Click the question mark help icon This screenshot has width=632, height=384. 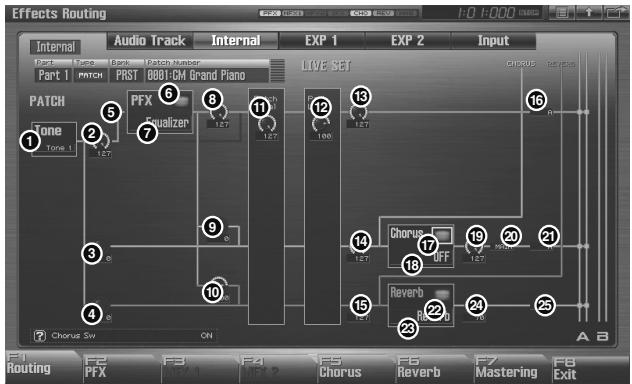click(x=40, y=336)
